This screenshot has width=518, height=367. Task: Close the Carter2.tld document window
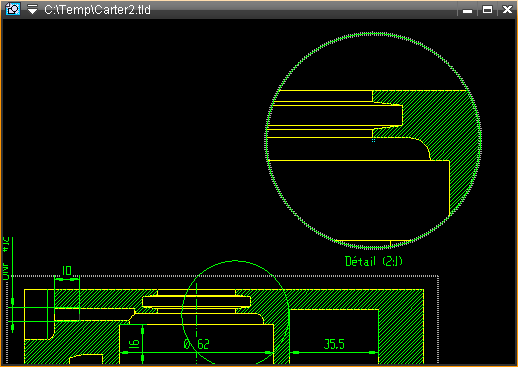point(507,9)
